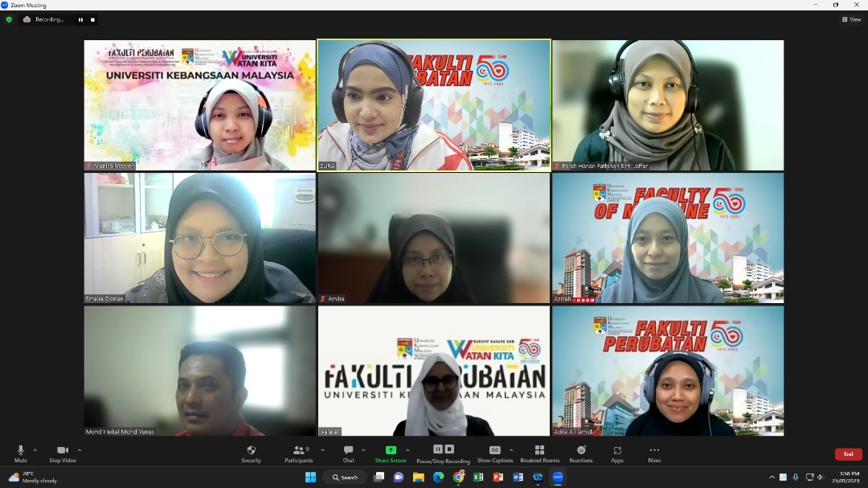Open the View layout menu
This screenshot has width=868, height=488.
pos(851,19)
